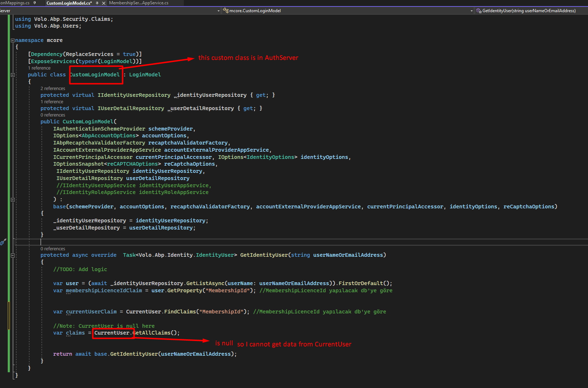Collapse the CustomLoginModel class outline
The width and height of the screenshot is (588, 388).
[13, 75]
